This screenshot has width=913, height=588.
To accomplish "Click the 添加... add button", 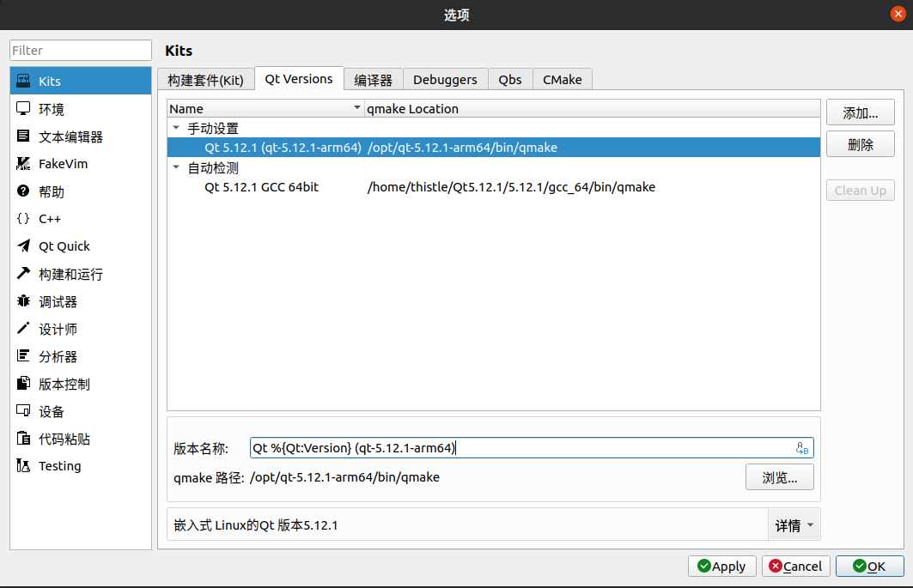I will tap(860, 113).
